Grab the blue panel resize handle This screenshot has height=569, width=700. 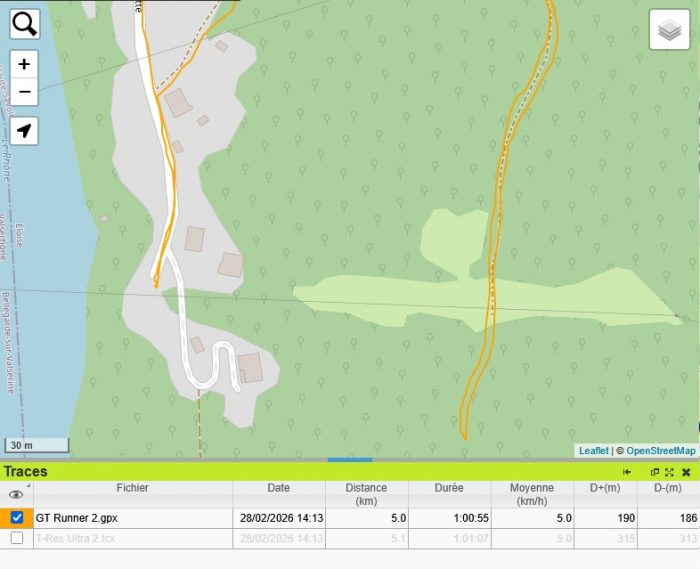coord(350,460)
